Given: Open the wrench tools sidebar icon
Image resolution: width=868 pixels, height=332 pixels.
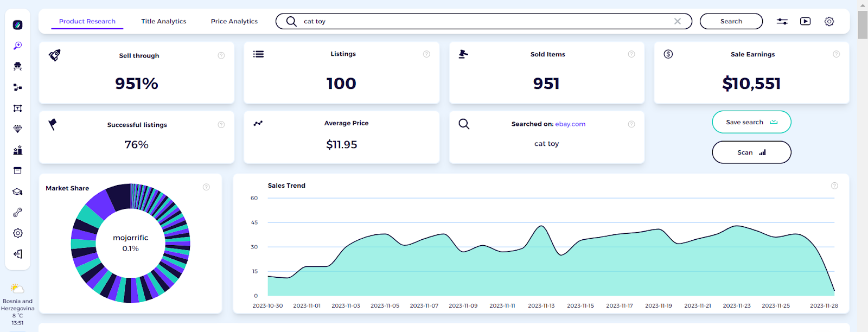Looking at the screenshot, I should click(17, 212).
